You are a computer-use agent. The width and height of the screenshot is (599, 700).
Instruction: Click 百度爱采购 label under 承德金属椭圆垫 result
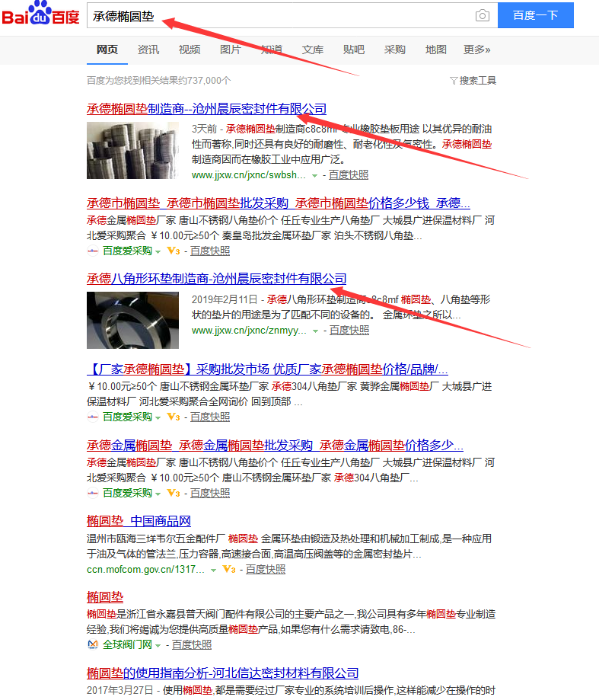click(128, 494)
